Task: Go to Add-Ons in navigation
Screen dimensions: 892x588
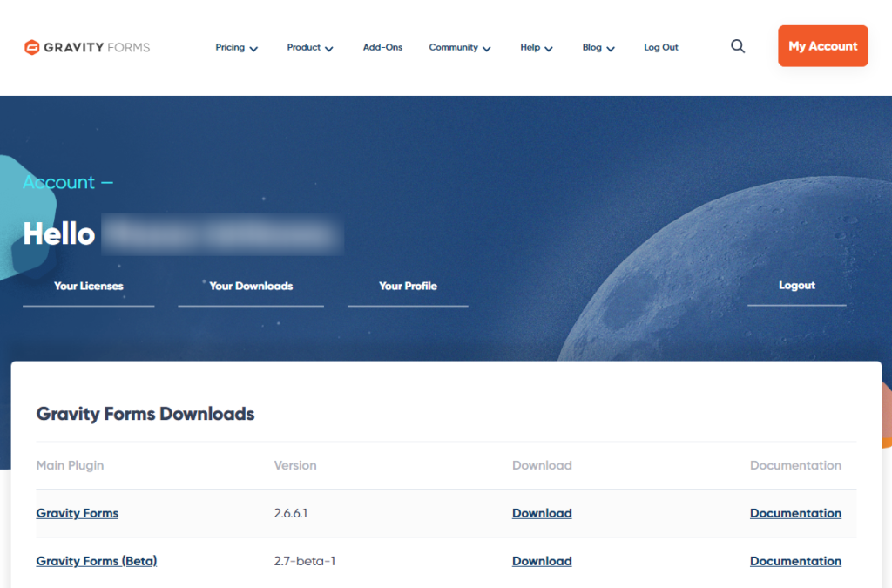Action: point(382,48)
